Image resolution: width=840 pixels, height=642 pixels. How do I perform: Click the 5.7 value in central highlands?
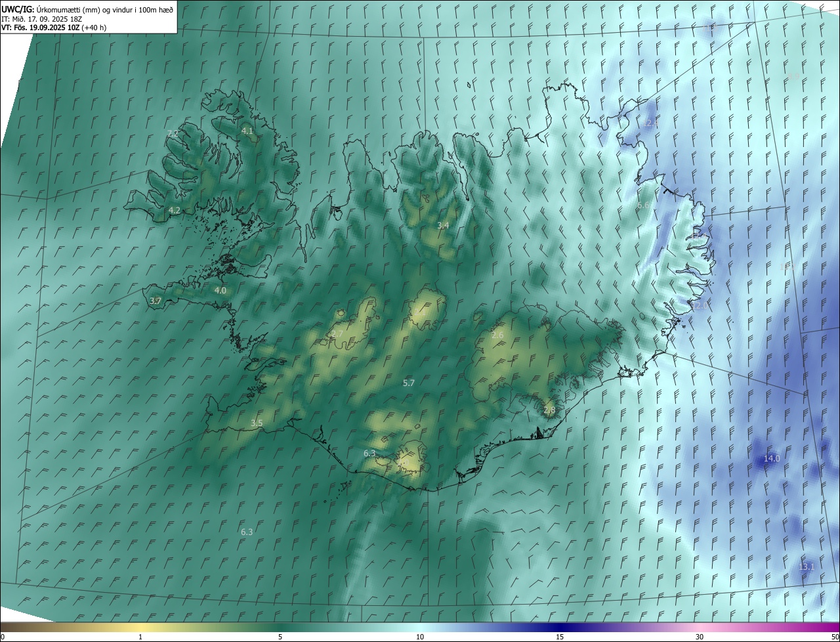409,383
